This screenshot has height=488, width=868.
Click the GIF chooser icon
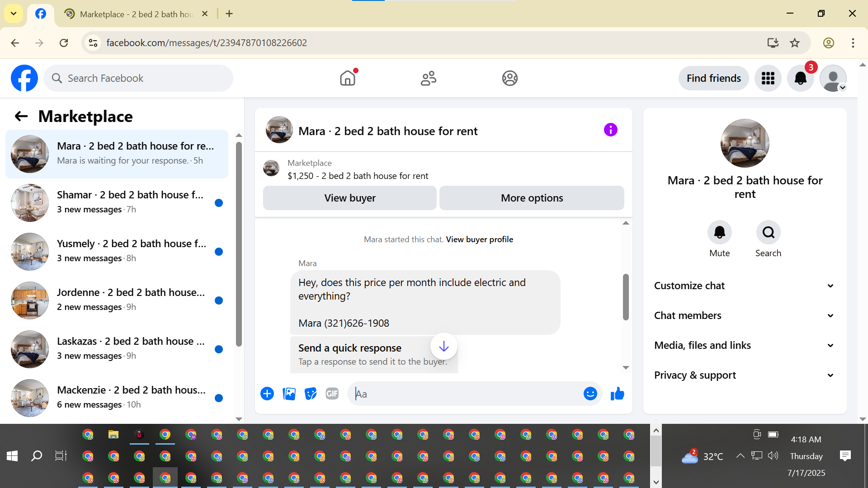tap(332, 394)
